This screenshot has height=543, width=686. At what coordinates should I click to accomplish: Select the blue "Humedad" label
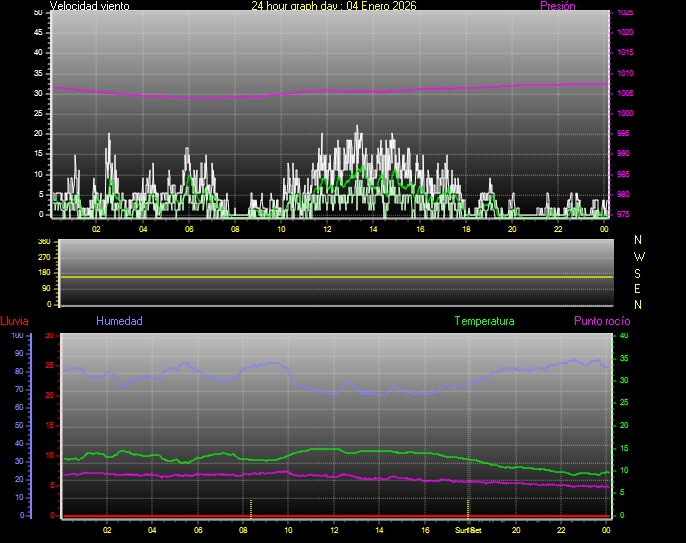pos(119,322)
